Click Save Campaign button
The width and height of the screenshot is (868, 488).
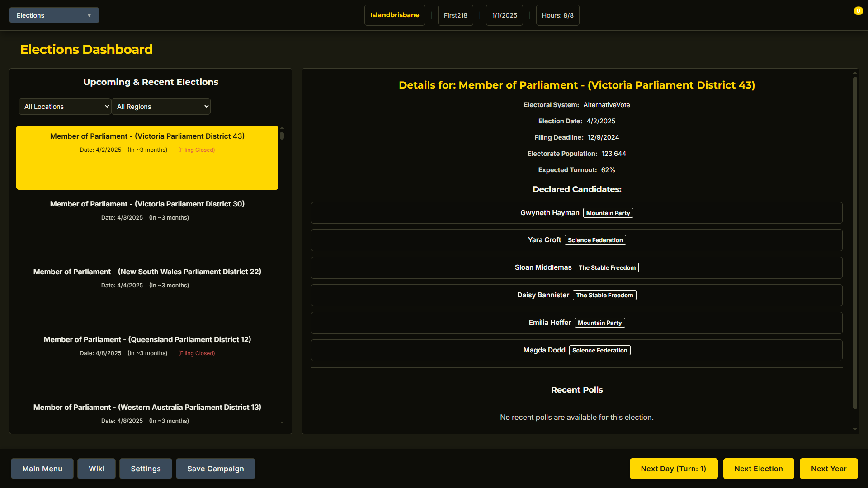tap(215, 469)
